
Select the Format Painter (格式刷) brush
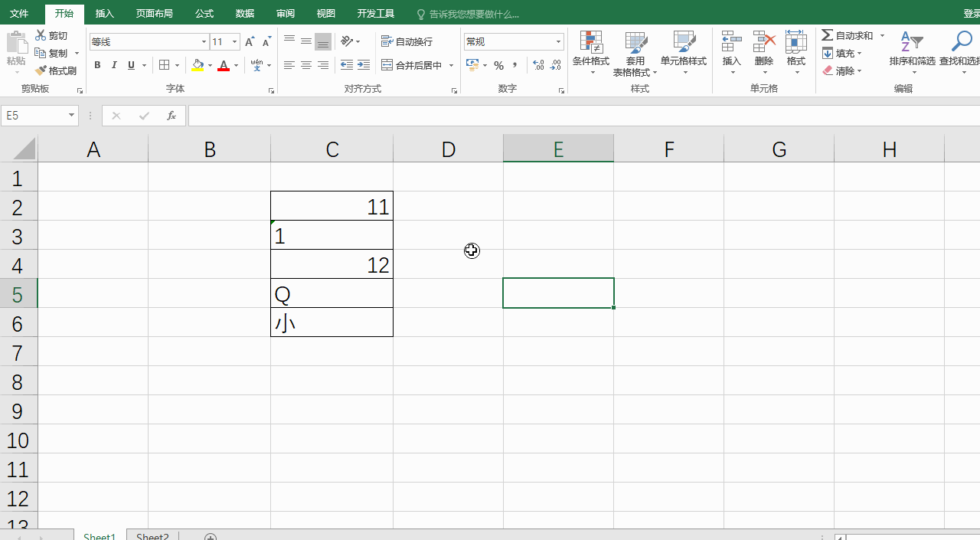[x=56, y=70]
